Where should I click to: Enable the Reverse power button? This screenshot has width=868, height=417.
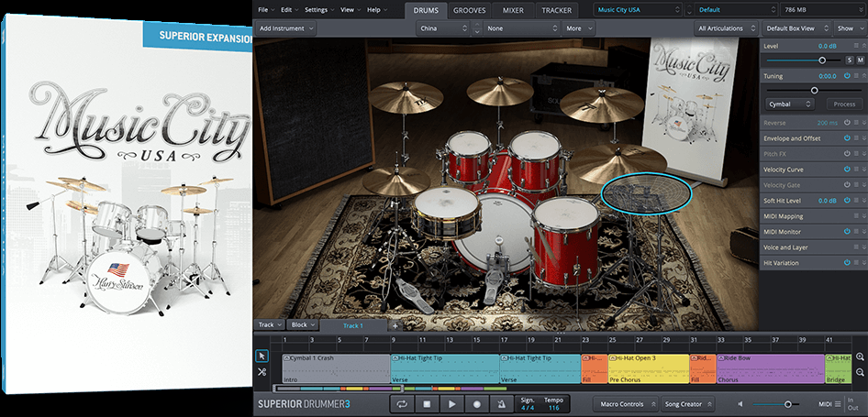(847, 123)
